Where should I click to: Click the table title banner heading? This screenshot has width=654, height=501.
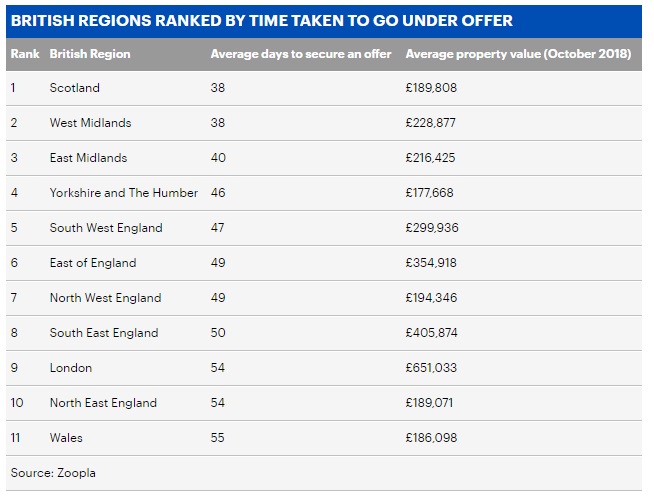pyautogui.click(x=262, y=21)
